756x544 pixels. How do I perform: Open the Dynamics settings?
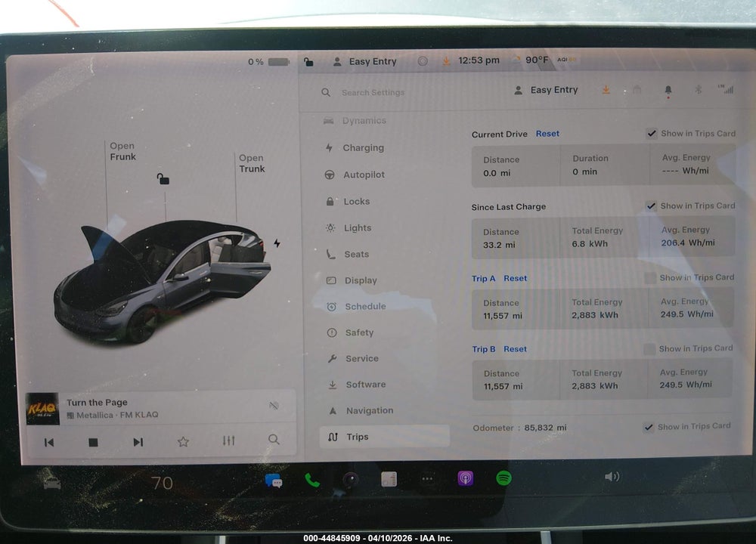(x=355, y=120)
